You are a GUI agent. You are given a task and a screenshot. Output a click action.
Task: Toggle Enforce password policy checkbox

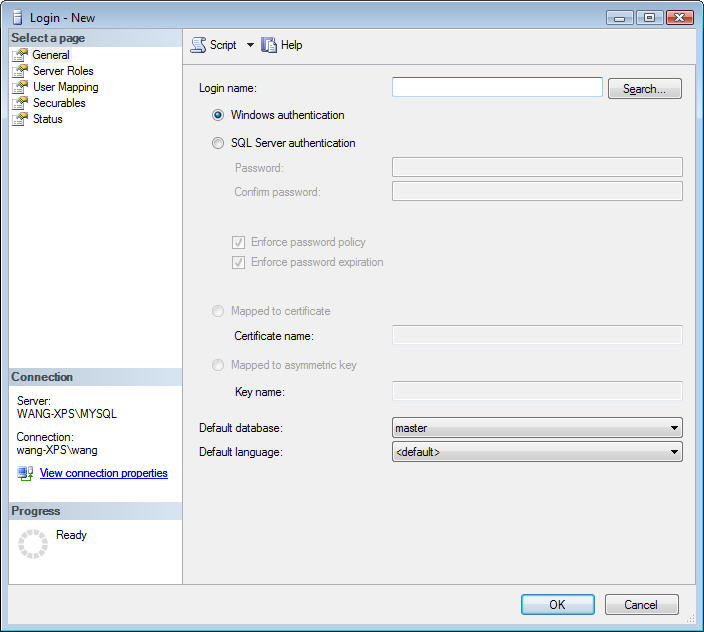point(238,242)
